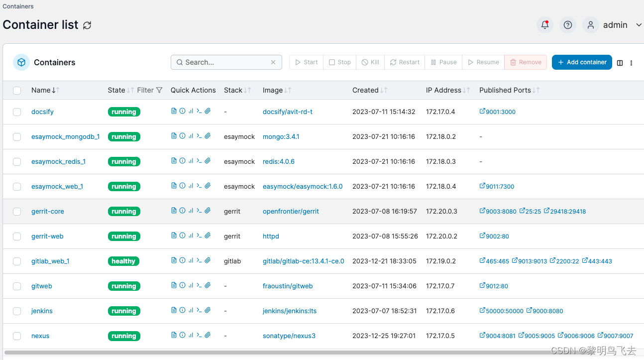Select the jenkins row checkbox
The width and height of the screenshot is (644, 360).
coord(17,311)
